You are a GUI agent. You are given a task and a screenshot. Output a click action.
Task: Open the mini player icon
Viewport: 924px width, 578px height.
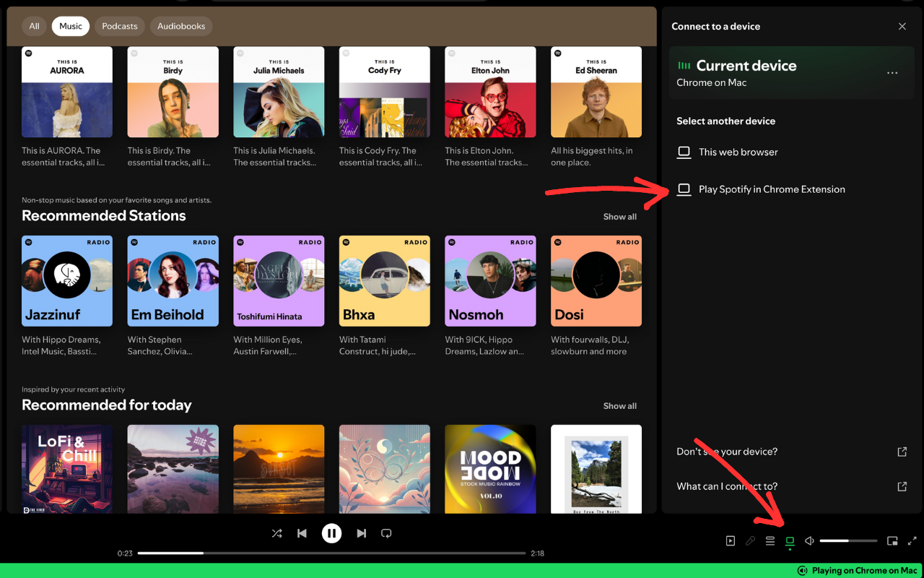(x=892, y=540)
